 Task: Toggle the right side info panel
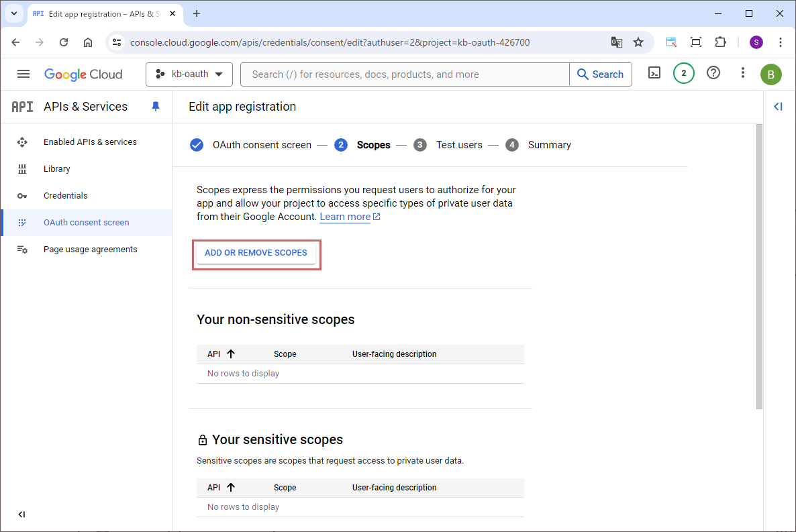click(x=778, y=107)
